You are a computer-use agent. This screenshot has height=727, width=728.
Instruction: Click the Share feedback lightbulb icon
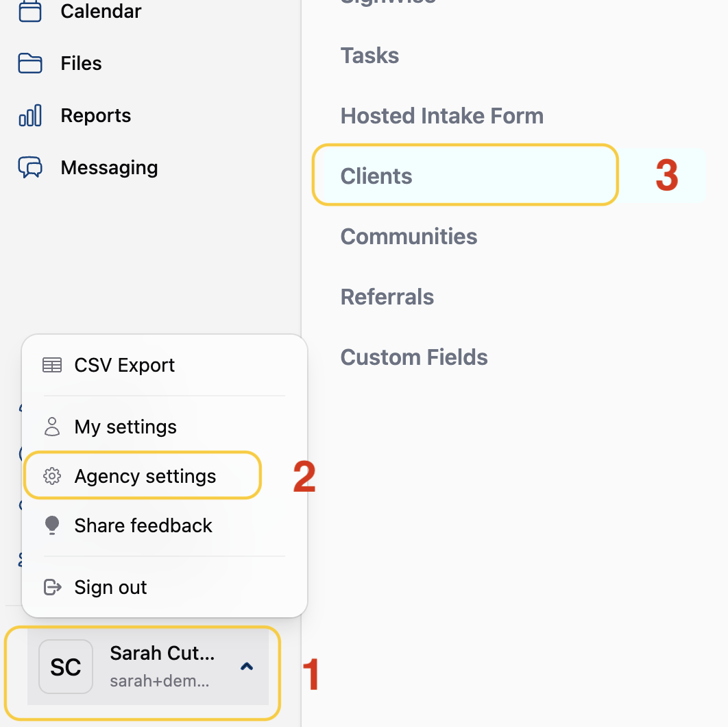[x=52, y=525]
